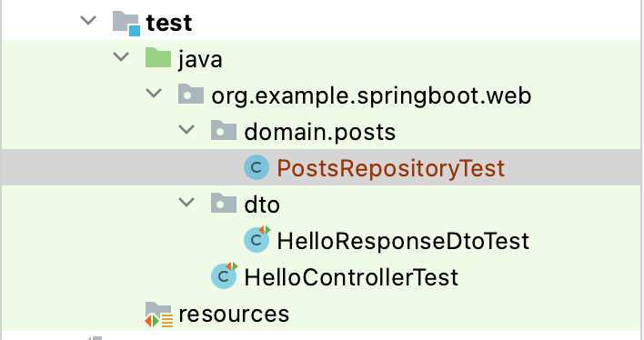
Task: Collapse the java folder chevron
Action: [x=121, y=56]
